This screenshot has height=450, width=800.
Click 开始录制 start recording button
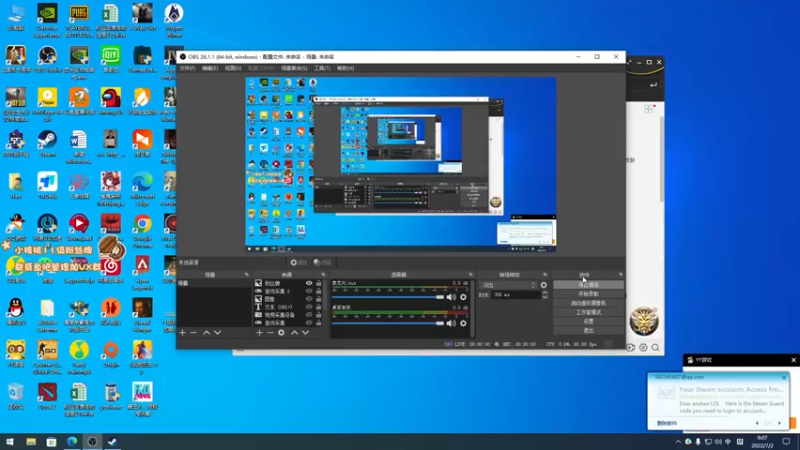coord(588,294)
